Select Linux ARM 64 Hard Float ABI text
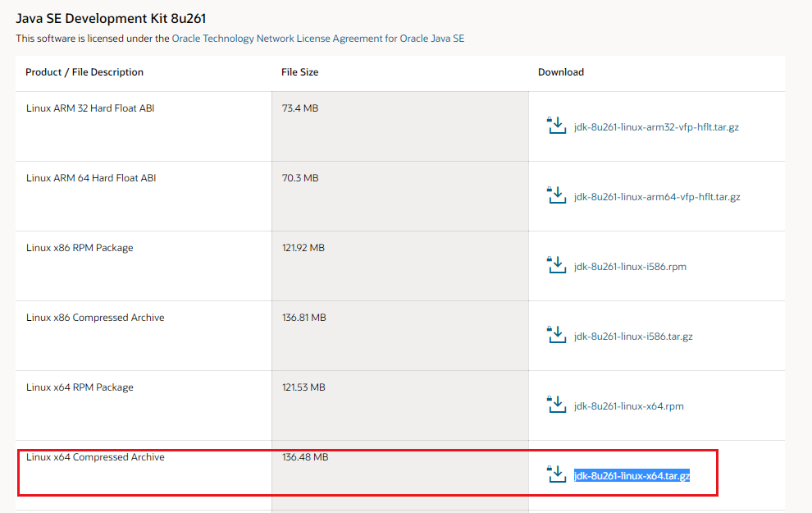 tap(91, 178)
